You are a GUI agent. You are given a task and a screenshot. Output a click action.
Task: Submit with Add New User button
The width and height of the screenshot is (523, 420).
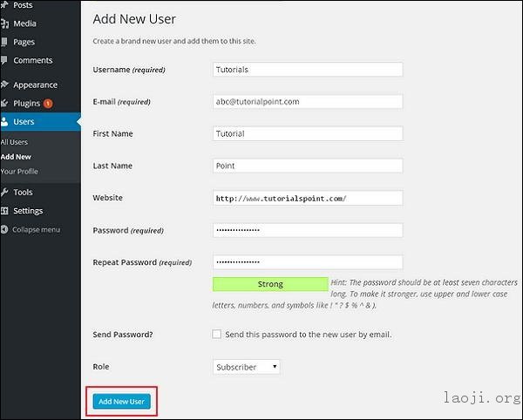pos(122,402)
